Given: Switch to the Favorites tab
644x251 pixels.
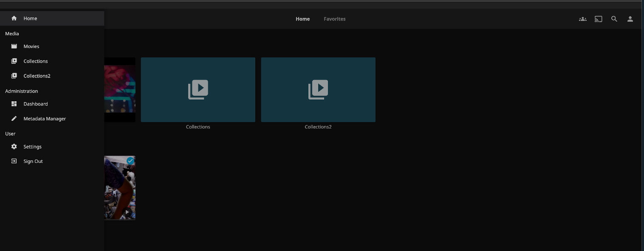Looking at the screenshot, I should (x=335, y=19).
